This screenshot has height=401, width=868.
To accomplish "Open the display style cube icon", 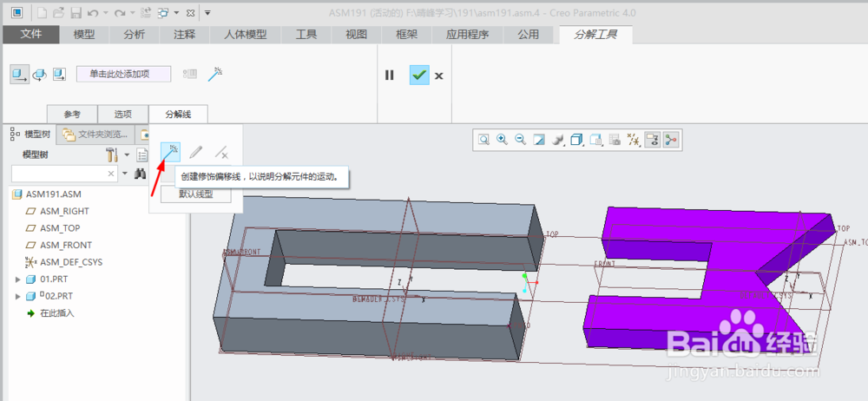I will pyautogui.click(x=577, y=140).
